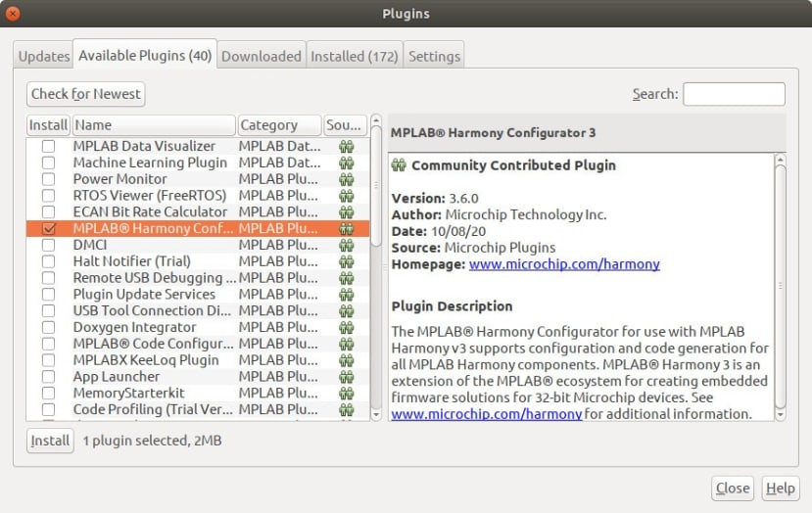Click the Install column header
Image resolution: width=812 pixels, height=513 pixels.
click(x=48, y=125)
